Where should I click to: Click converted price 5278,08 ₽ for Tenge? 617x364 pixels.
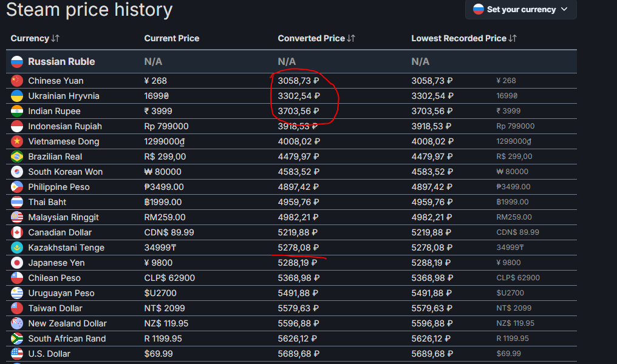(298, 248)
